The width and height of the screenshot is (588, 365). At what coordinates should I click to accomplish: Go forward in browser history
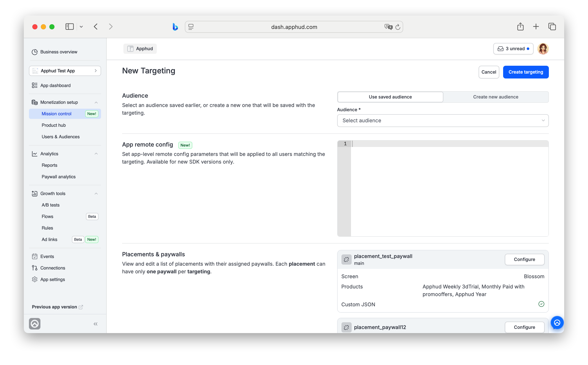(x=111, y=27)
